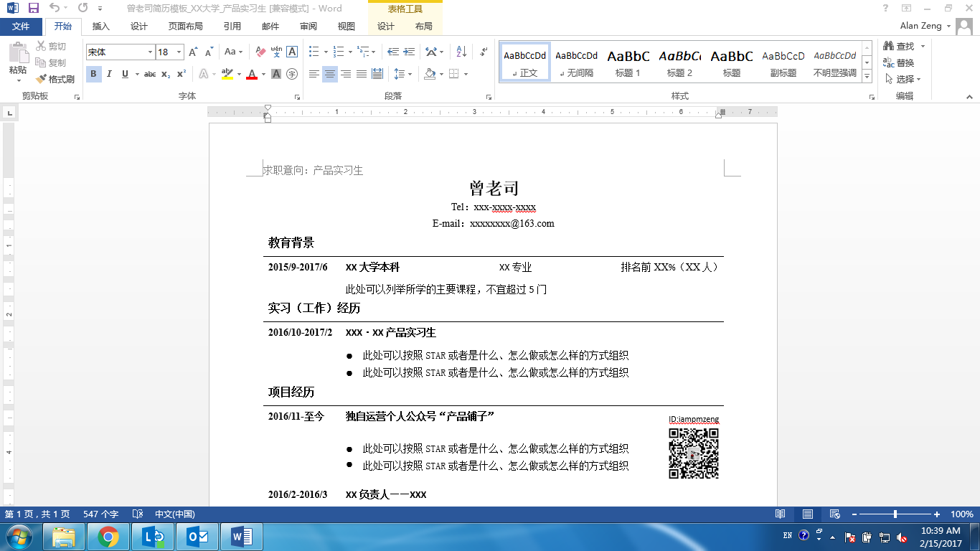Click the Copy (复制) button
Screen dimensions: 980x551
(51, 62)
